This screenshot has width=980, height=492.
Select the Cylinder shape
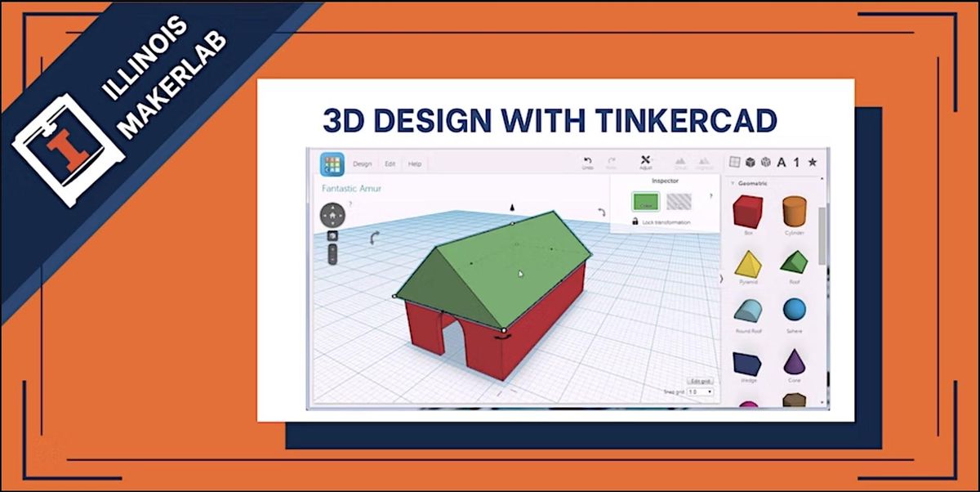pos(795,211)
